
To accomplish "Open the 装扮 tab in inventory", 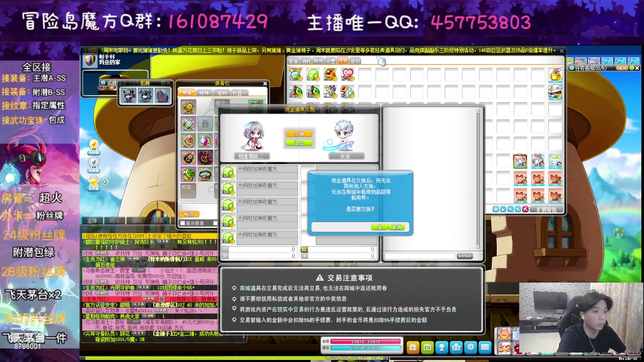I will pyautogui.click(x=355, y=61).
